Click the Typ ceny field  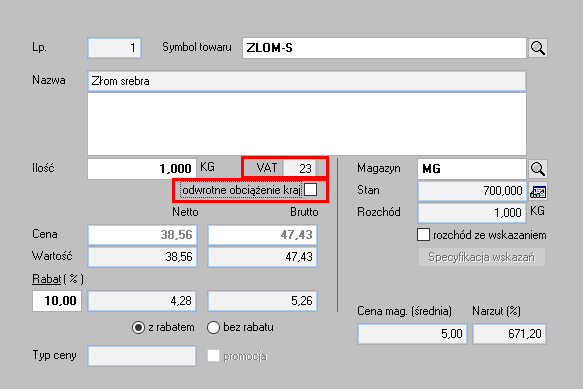pos(142,356)
